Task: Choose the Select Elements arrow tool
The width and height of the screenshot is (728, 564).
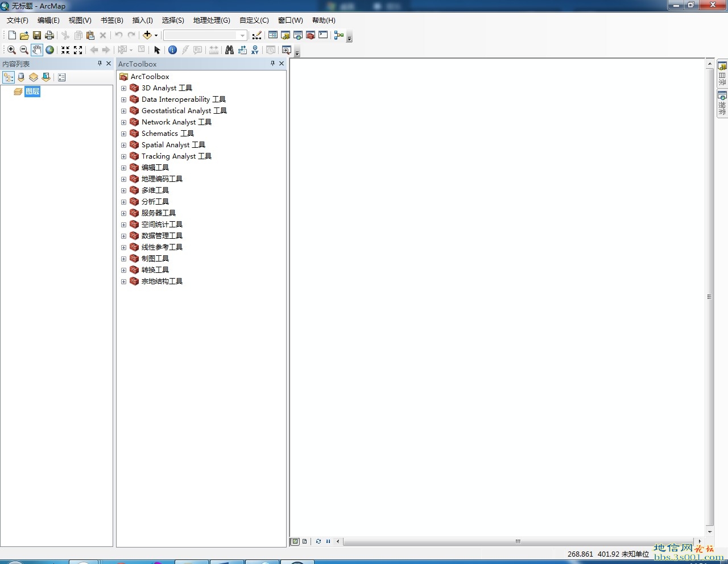Action: (x=158, y=50)
